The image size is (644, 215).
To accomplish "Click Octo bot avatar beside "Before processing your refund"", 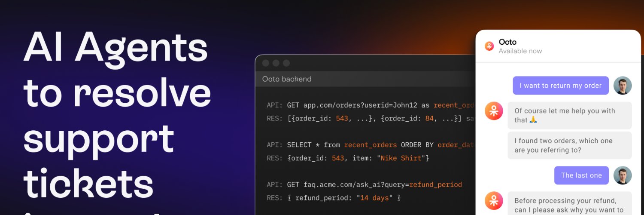I will 494,201.
